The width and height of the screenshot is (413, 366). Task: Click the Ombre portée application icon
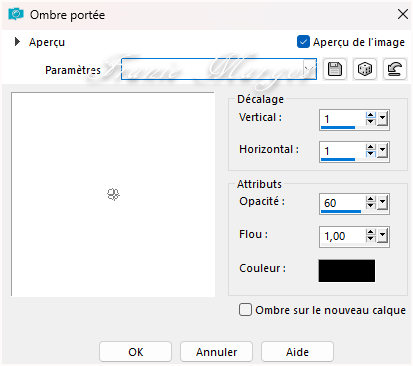pos(16,14)
